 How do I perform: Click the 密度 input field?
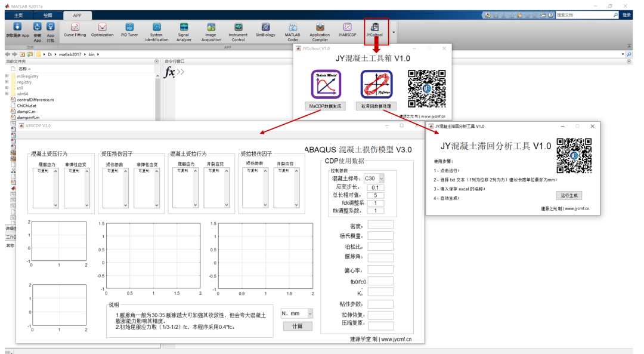[380, 224]
